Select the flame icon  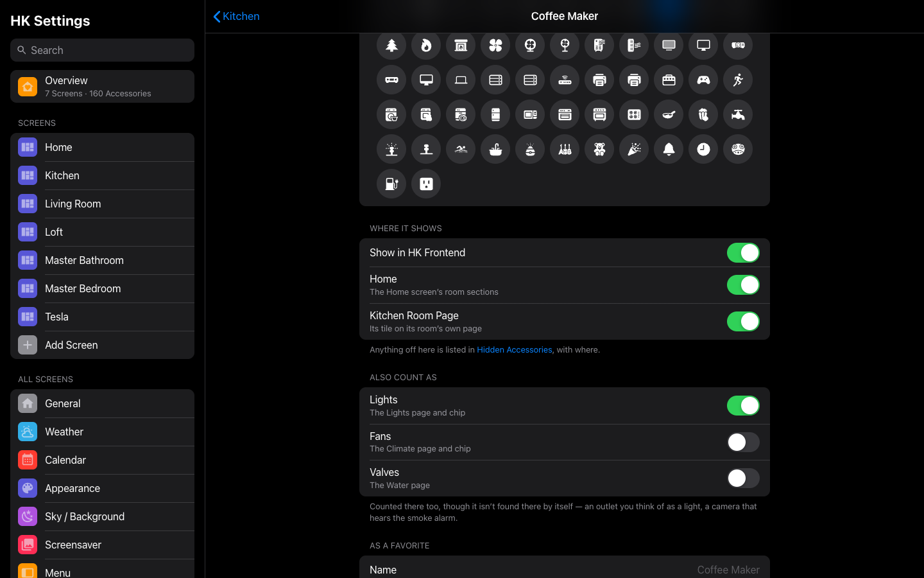426,45
